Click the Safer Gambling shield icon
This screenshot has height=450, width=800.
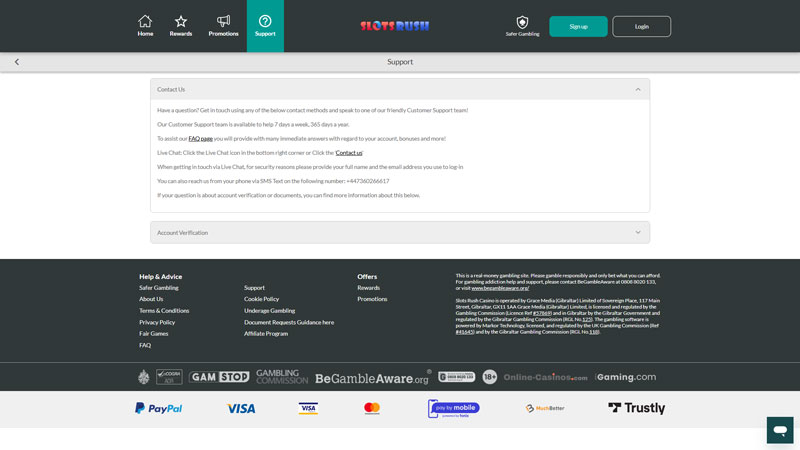pyautogui.click(x=522, y=22)
